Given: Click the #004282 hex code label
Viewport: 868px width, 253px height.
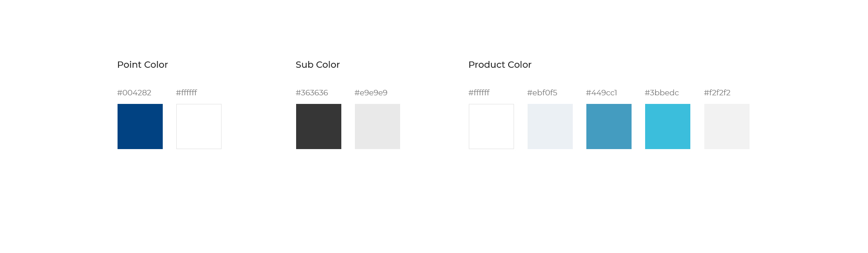Looking at the screenshot, I should point(134,93).
